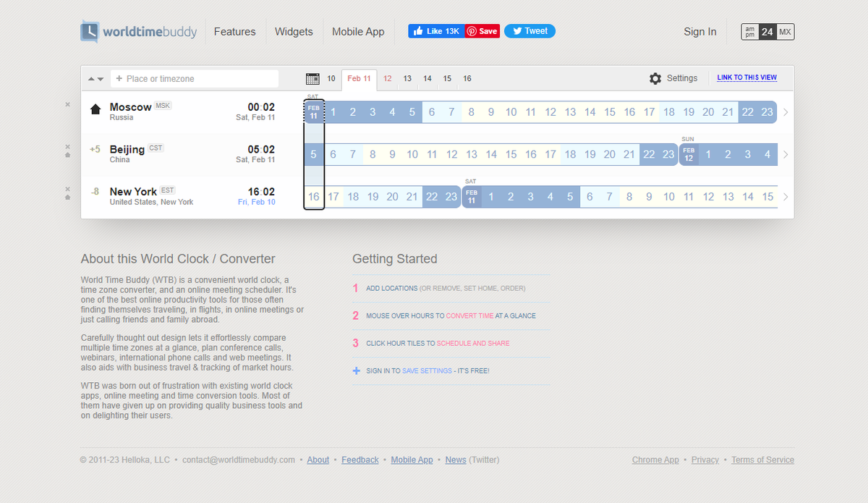
Task: Click the New York city name
Action: point(133,191)
